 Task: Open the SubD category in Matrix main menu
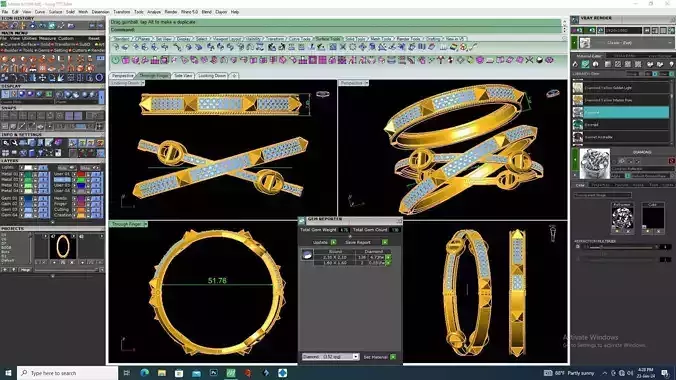pos(84,44)
